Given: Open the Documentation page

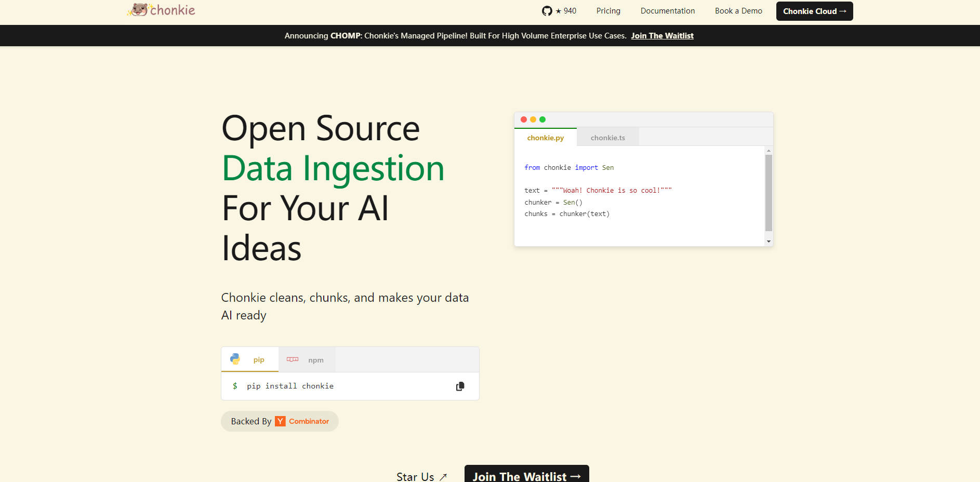Looking at the screenshot, I should click(x=667, y=11).
